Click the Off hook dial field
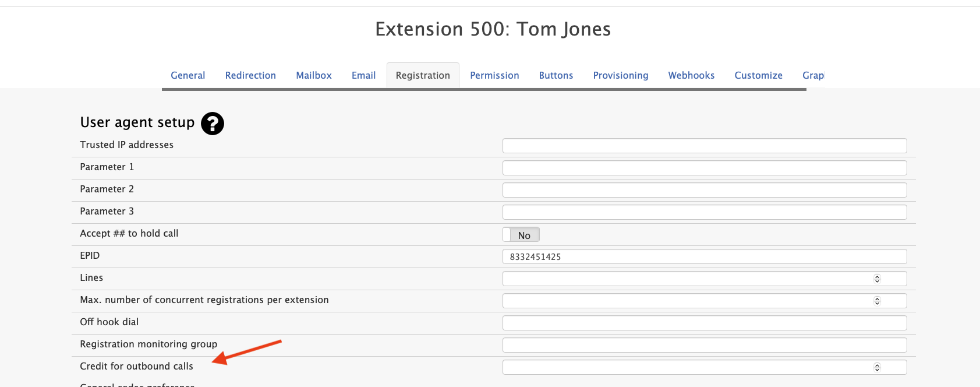Screen dimensions: 980x387 click(705, 323)
